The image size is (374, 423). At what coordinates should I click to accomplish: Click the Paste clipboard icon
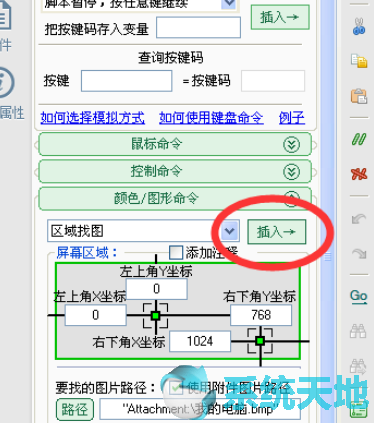coord(359,96)
